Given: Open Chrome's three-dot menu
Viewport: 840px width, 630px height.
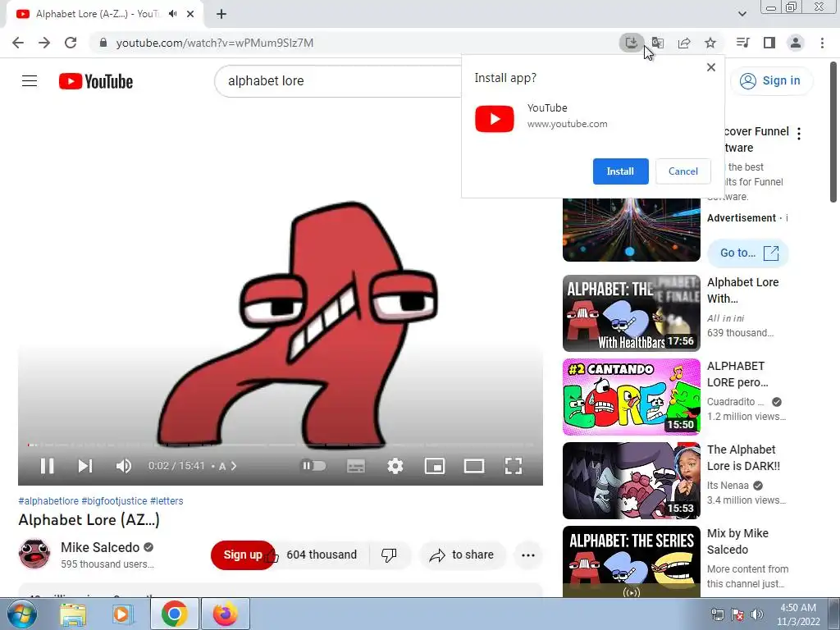Looking at the screenshot, I should pyautogui.click(x=822, y=43).
